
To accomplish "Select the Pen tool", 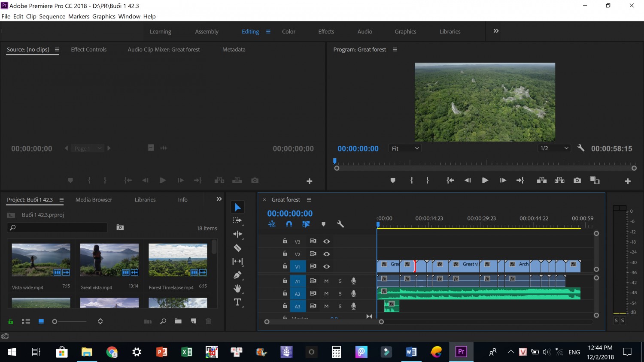I will (x=237, y=275).
